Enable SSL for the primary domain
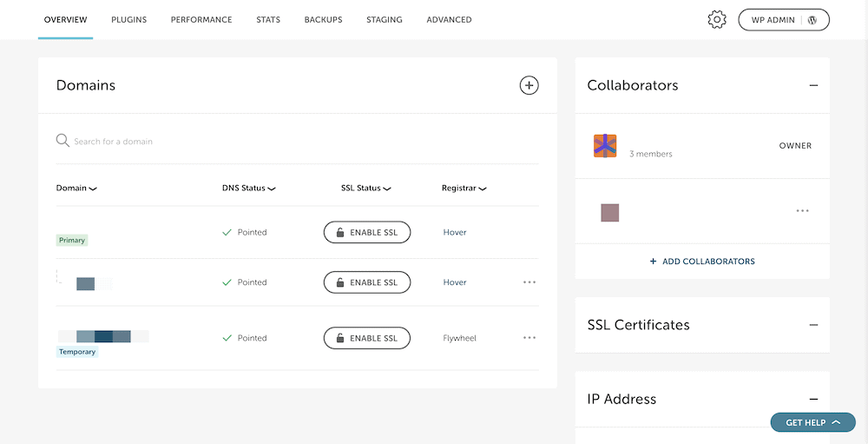868x444 pixels. click(366, 233)
